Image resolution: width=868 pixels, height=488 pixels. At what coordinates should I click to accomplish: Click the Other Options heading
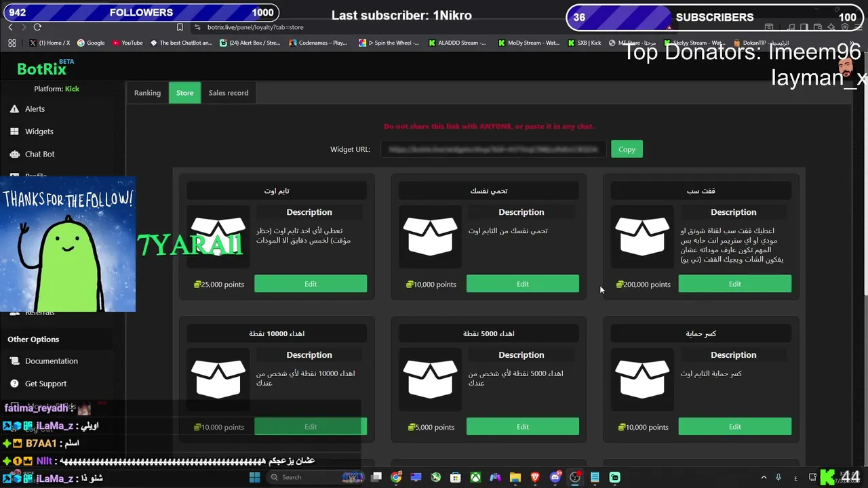pos(33,340)
